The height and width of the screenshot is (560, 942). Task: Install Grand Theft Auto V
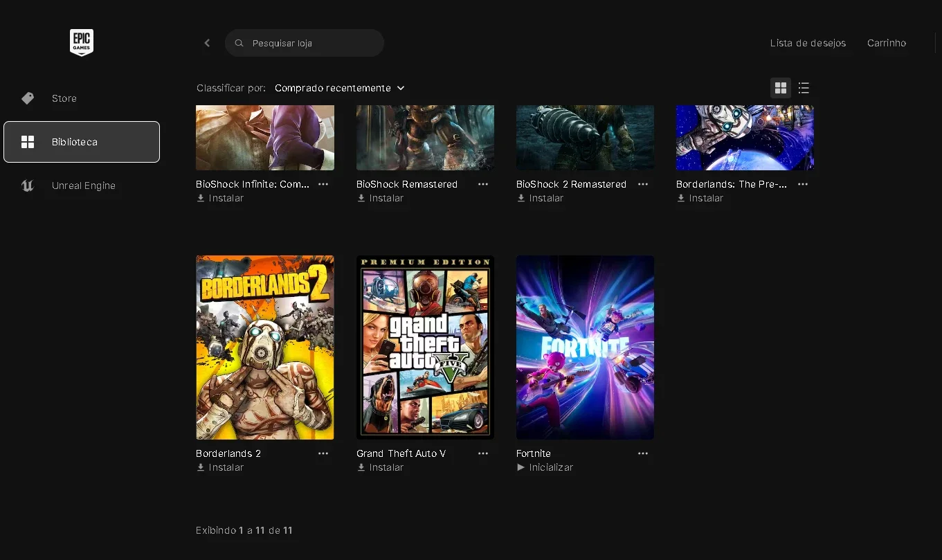tap(380, 467)
